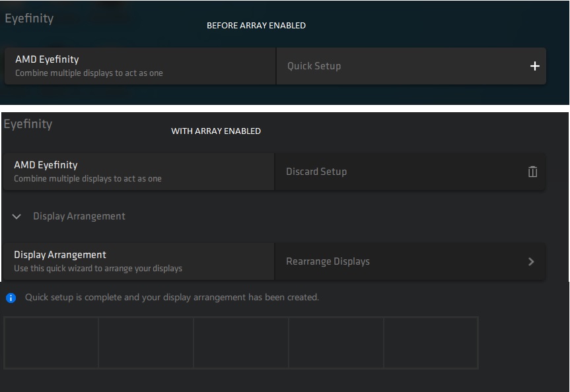Click the trash icon beside Discard Setup
The image size is (570, 392).
(x=532, y=172)
